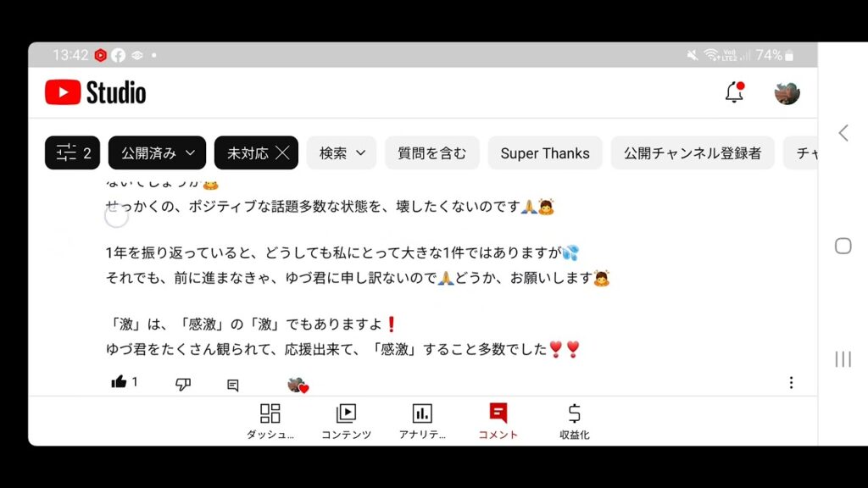Open the account profile avatar
This screenshot has height=488, width=868.
tap(787, 92)
